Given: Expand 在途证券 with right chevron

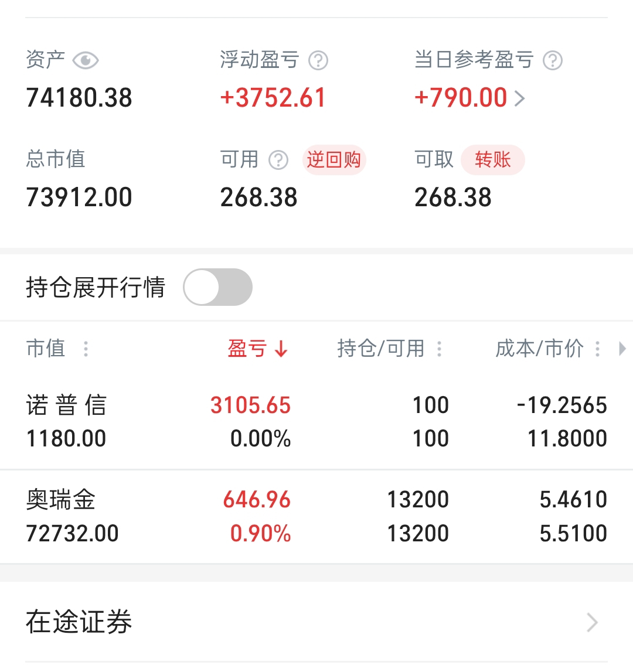Looking at the screenshot, I should click(592, 622).
